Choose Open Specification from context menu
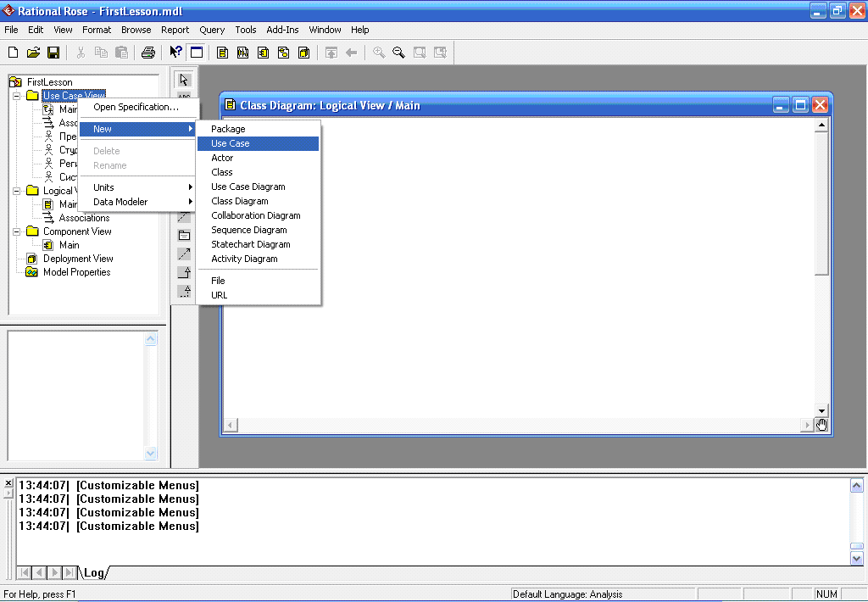Image resolution: width=868 pixels, height=602 pixels. tap(137, 107)
